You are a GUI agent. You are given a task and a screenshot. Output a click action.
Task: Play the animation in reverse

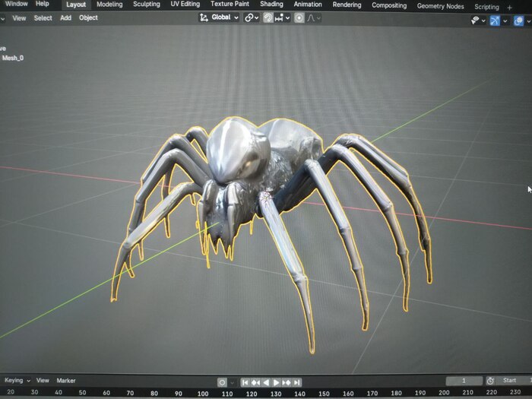point(267,382)
